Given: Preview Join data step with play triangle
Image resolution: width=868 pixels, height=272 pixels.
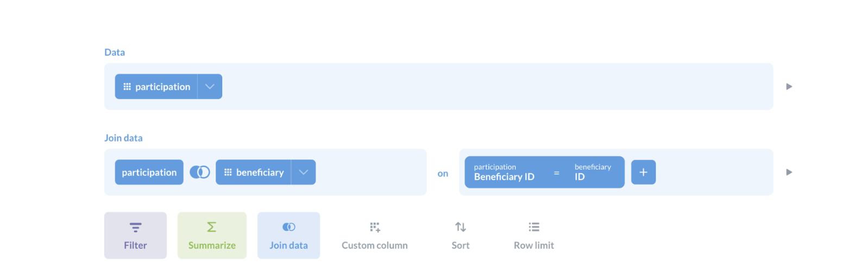Looking at the screenshot, I should coord(789,172).
